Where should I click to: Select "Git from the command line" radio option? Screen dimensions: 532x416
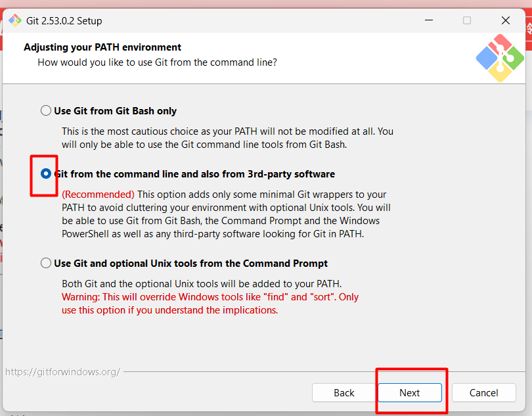coord(46,174)
